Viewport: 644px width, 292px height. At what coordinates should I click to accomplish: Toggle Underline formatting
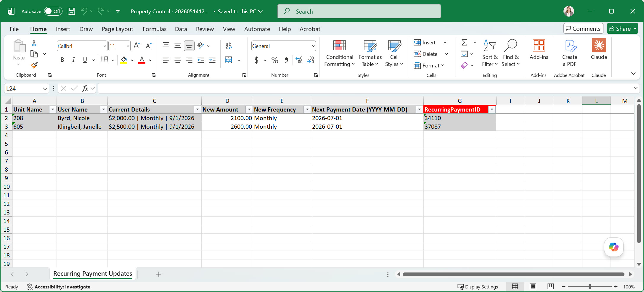pyautogui.click(x=85, y=60)
